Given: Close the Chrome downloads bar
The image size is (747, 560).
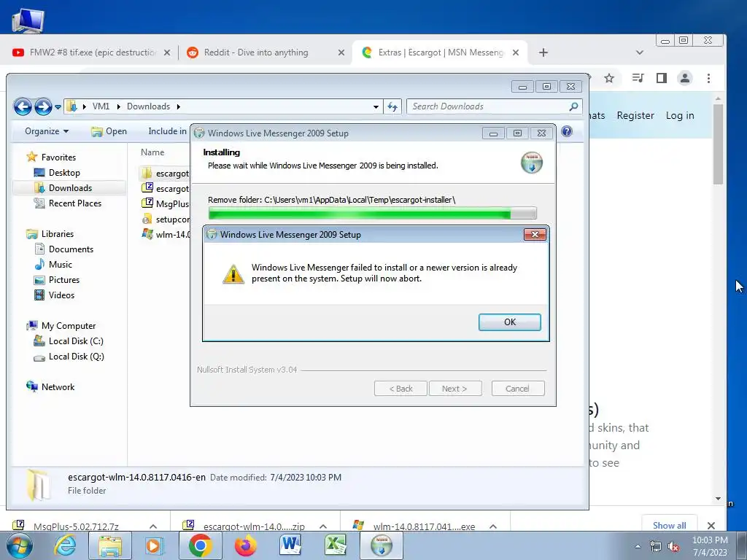Looking at the screenshot, I should pyautogui.click(x=711, y=525).
